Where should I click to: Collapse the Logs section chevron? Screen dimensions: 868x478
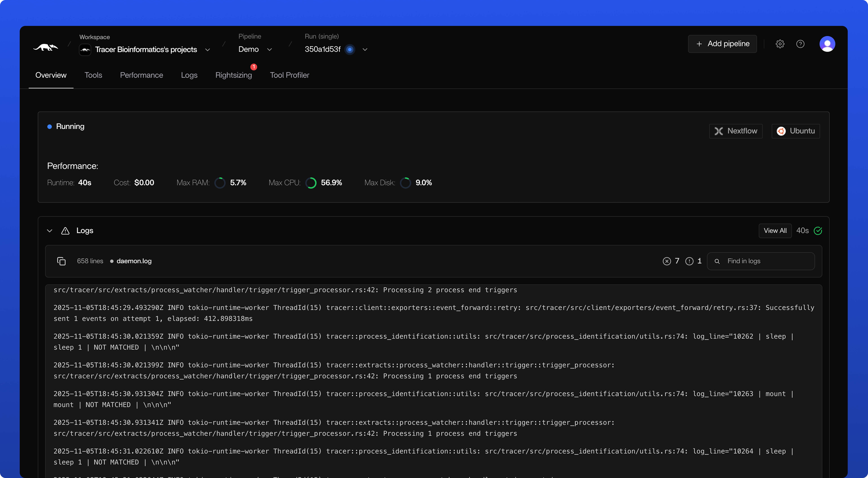pyautogui.click(x=50, y=231)
